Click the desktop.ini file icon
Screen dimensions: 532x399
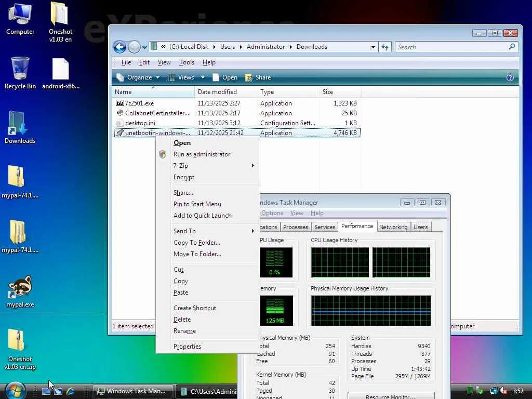[x=119, y=123]
